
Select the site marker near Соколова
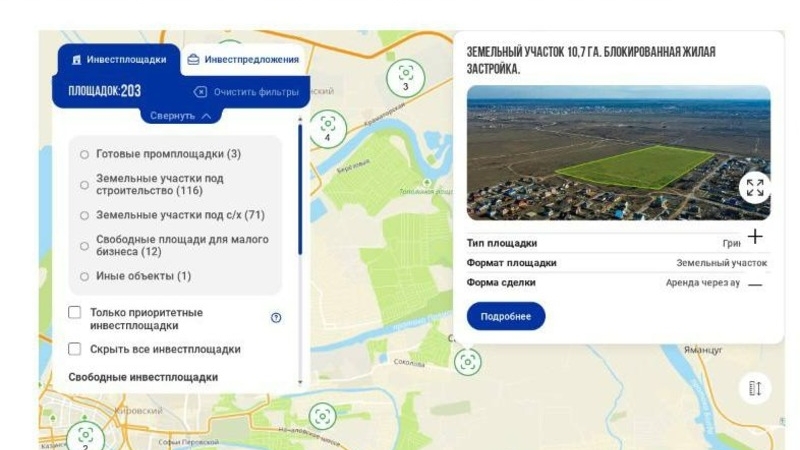click(x=467, y=362)
